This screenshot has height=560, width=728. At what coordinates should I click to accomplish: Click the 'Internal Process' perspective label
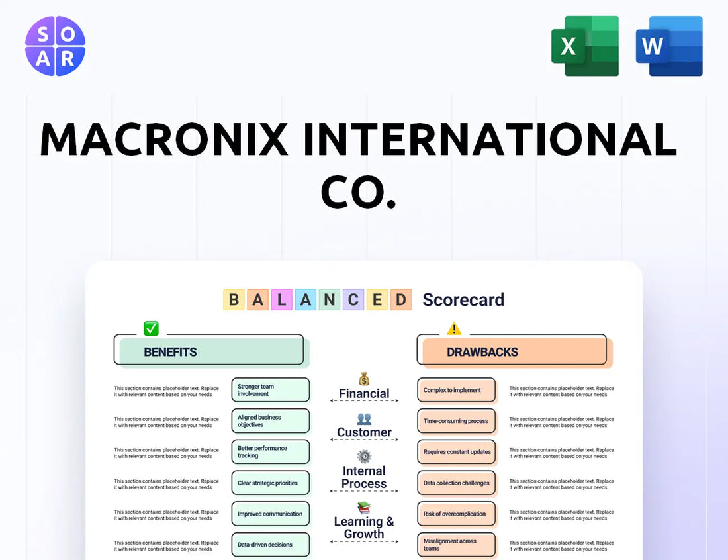coord(364,477)
